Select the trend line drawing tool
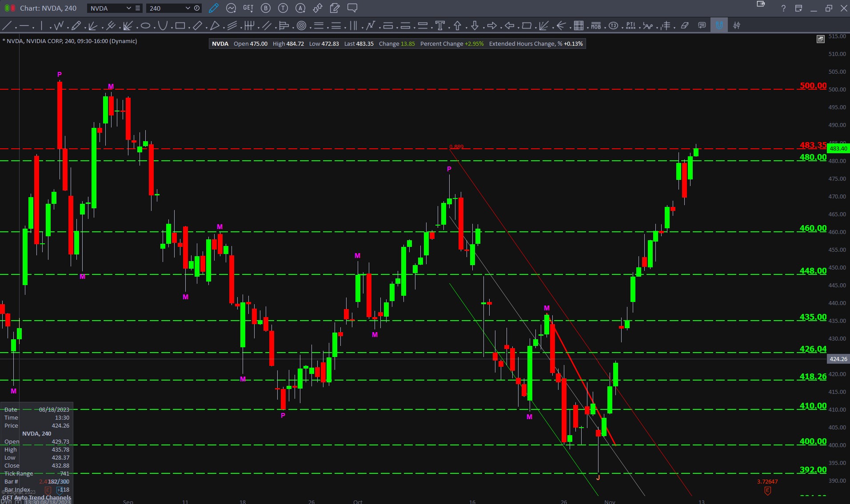 (x=7, y=26)
